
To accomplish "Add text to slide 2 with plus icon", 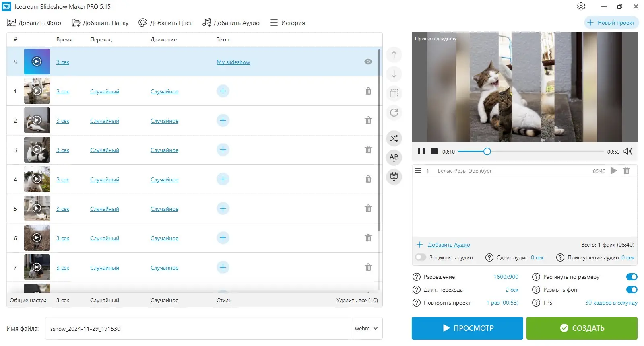I will click(223, 120).
